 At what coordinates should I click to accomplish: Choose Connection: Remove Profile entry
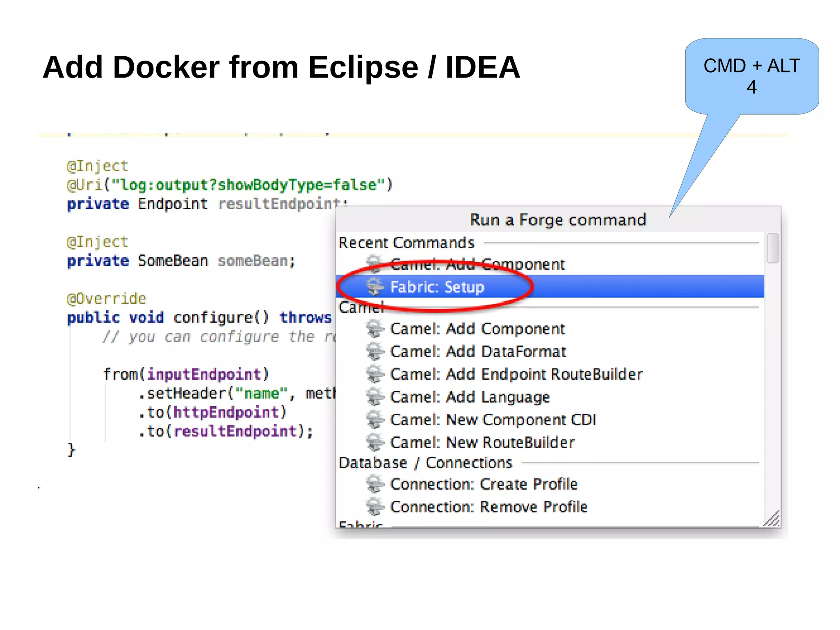[x=488, y=507]
